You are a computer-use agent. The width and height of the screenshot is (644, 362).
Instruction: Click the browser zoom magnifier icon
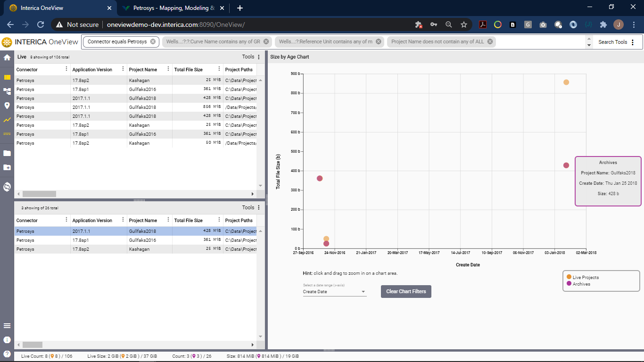[449, 25]
